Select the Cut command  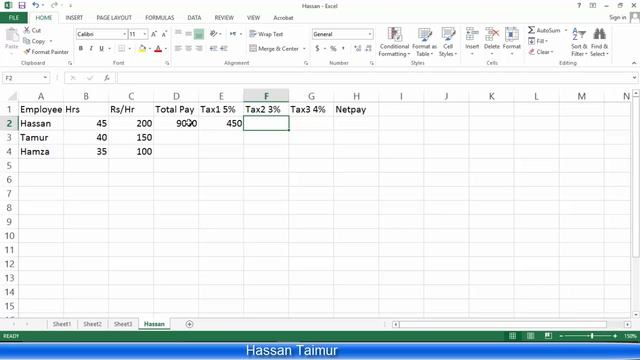click(32, 30)
